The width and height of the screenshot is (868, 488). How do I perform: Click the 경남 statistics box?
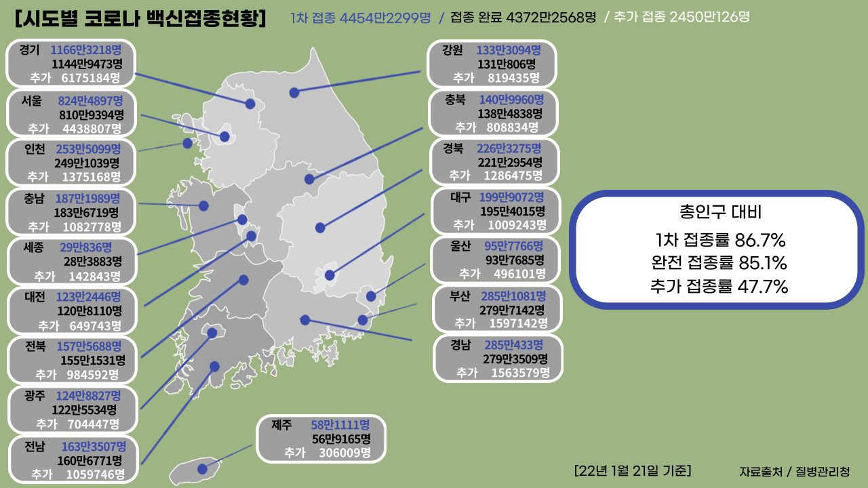click(498, 359)
